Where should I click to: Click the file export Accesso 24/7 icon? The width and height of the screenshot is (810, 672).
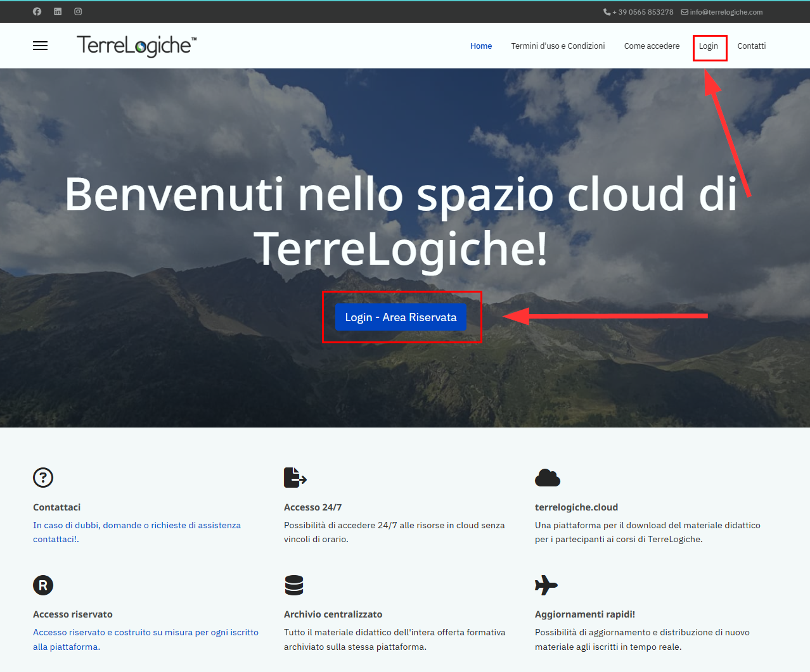(295, 478)
